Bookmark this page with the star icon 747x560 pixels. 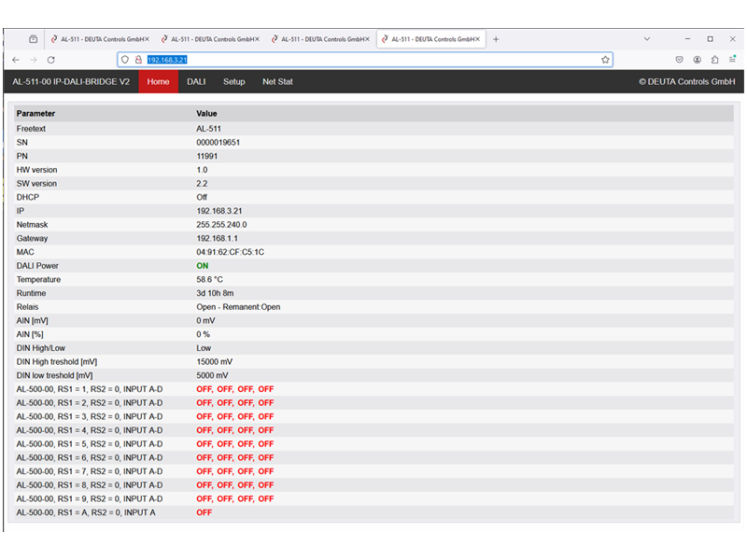[x=605, y=60]
